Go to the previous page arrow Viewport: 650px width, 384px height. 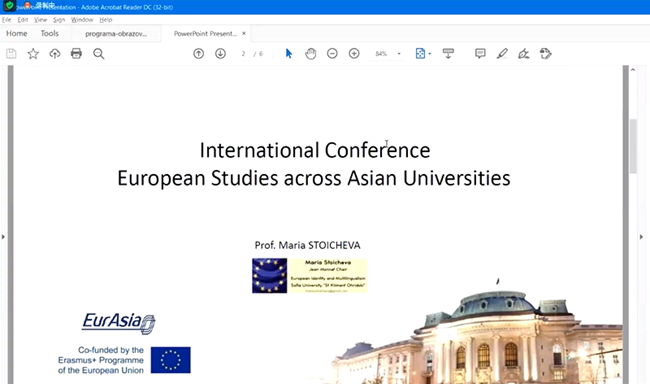[199, 53]
